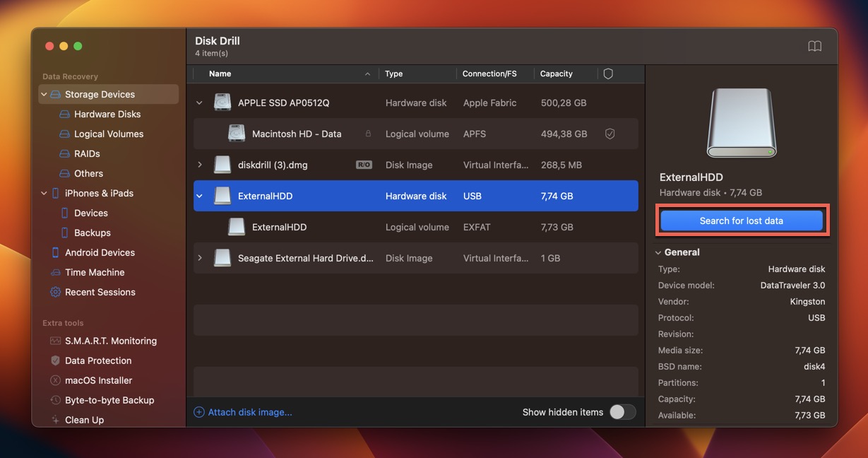Image resolution: width=868 pixels, height=458 pixels.
Task: Click Search for lost data button
Action: pos(742,221)
